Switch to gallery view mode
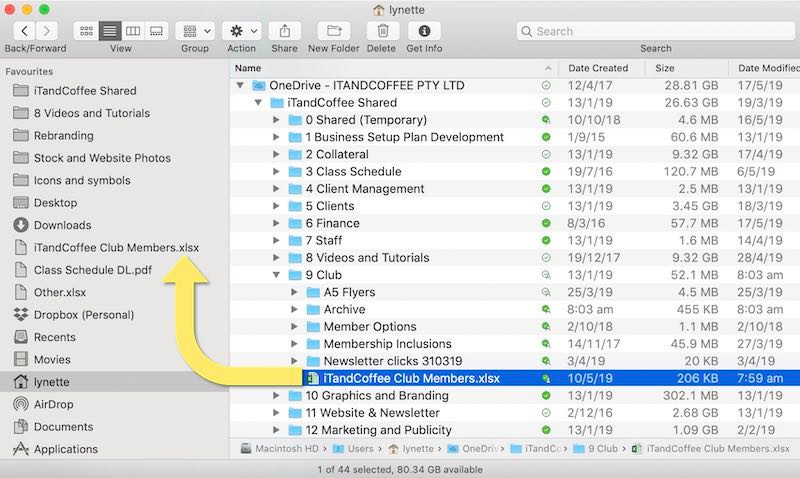Image resolution: width=800 pixels, height=478 pixels. [x=156, y=31]
